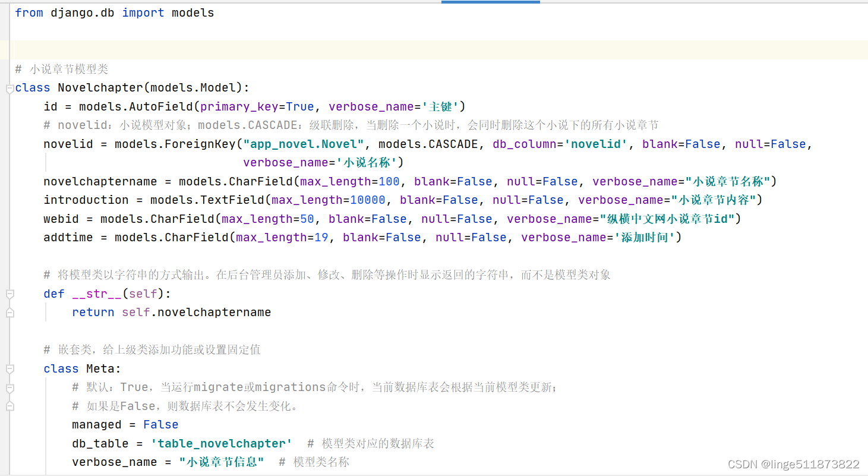This screenshot has width=868, height=476.
Task: Click the max_length value 100
Action: click(389, 181)
